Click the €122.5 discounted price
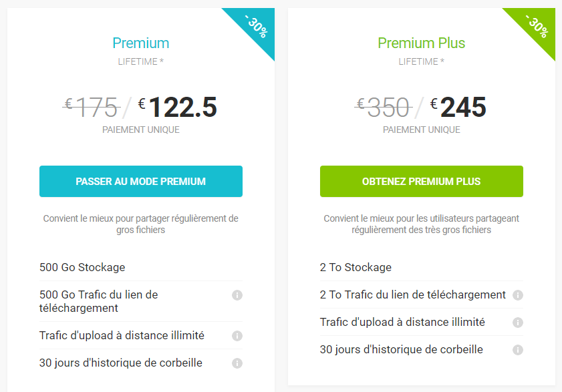 pyautogui.click(x=178, y=107)
